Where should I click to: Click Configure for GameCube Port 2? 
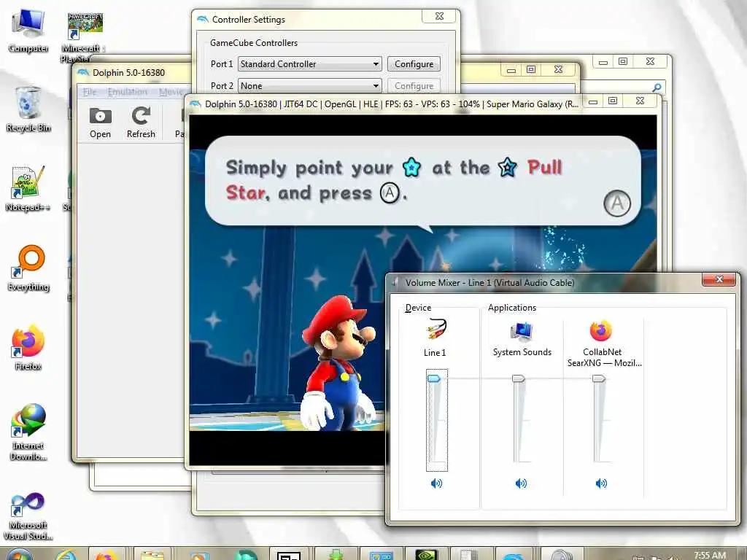click(x=414, y=86)
